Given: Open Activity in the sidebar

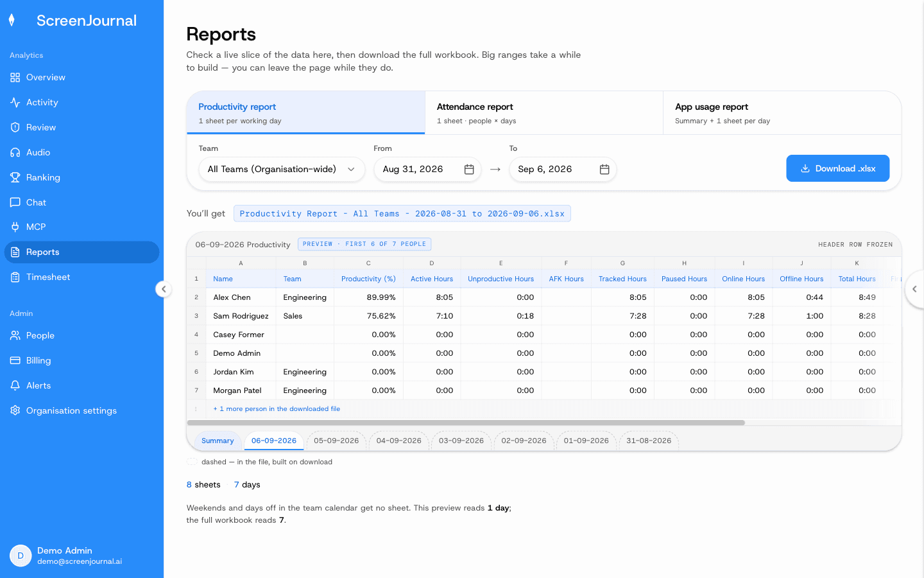Looking at the screenshot, I should pyautogui.click(x=81, y=103).
